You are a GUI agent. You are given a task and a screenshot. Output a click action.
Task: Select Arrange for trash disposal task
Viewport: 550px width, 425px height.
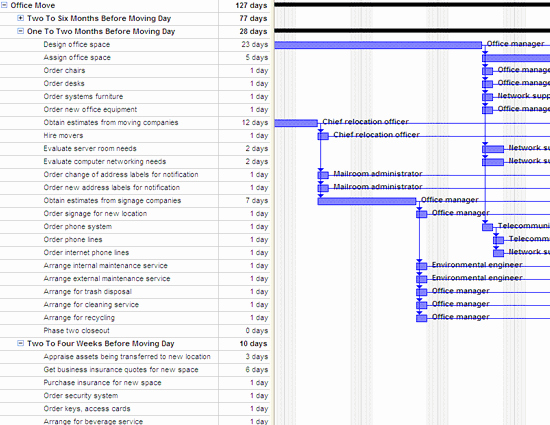point(87,291)
